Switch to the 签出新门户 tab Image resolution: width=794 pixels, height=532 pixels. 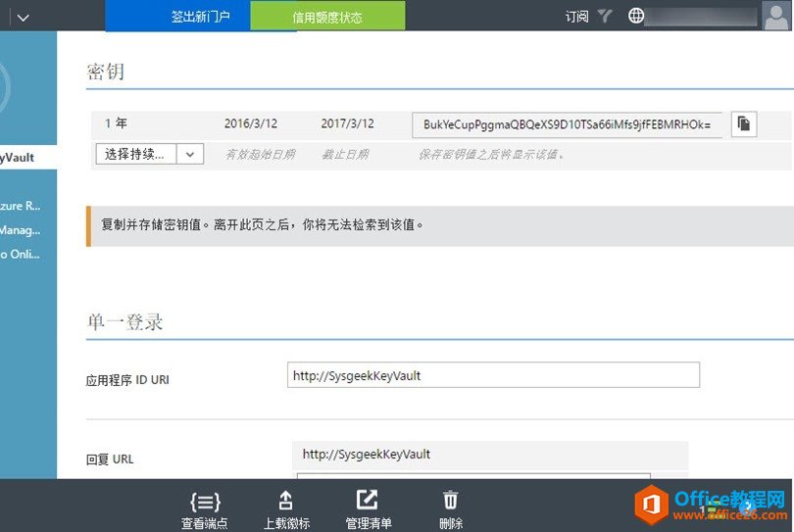200,17
